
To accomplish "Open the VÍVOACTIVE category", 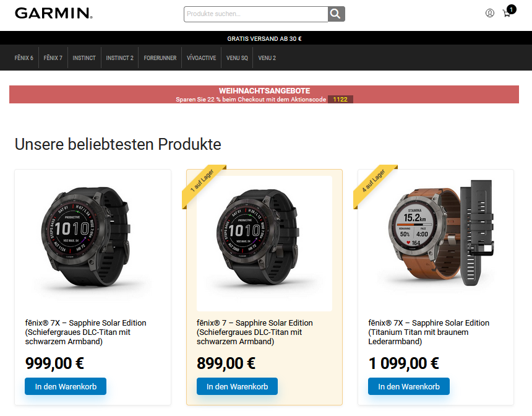I will click(x=202, y=58).
